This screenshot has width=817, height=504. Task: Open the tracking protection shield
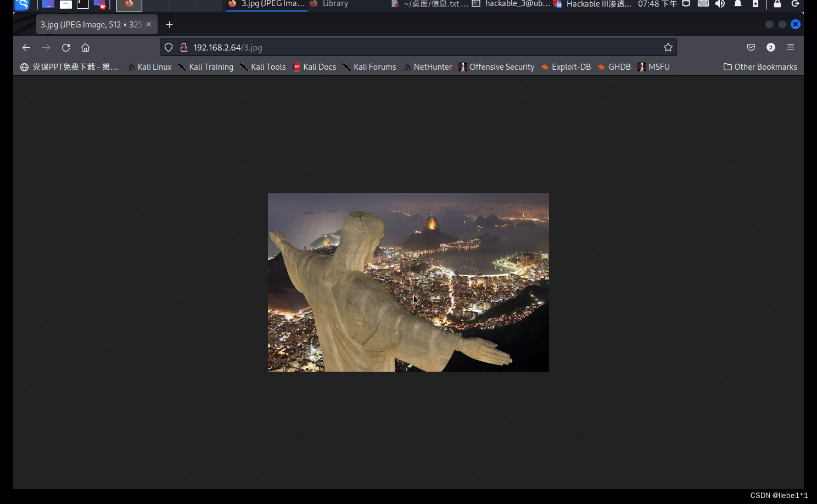point(169,48)
